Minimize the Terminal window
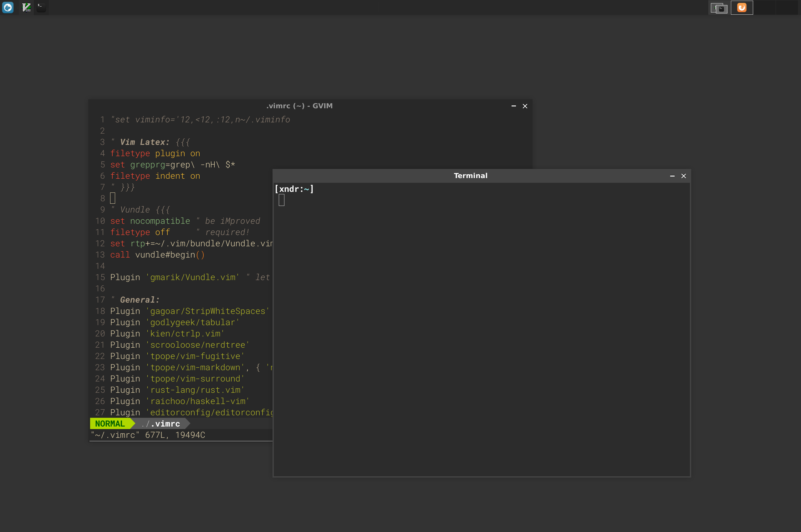The height and width of the screenshot is (532, 801). point(672,176)
